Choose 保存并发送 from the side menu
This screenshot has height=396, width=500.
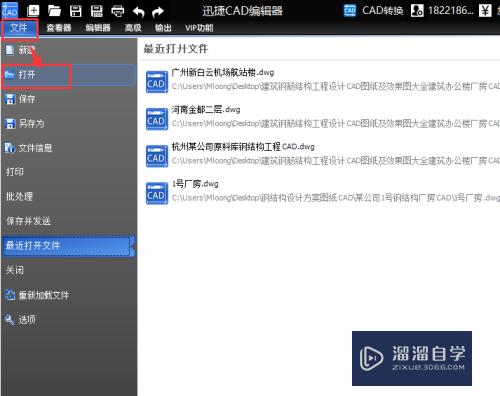coord(69,221)
